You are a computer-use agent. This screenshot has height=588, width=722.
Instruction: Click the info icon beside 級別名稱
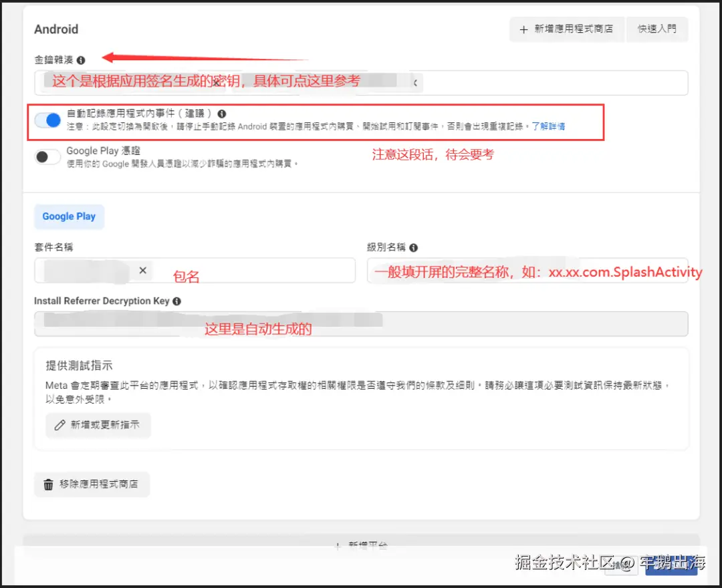413,247
